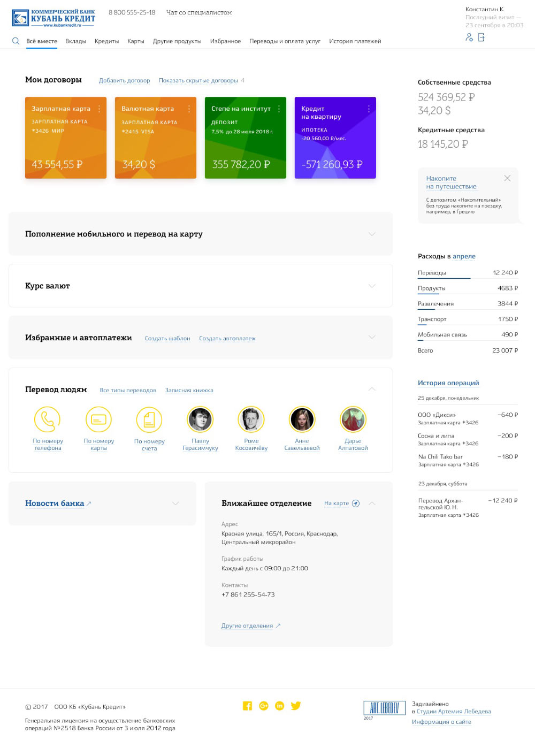
Task: Open the Twitter social icon in footer
Action: tap(295, 706)
